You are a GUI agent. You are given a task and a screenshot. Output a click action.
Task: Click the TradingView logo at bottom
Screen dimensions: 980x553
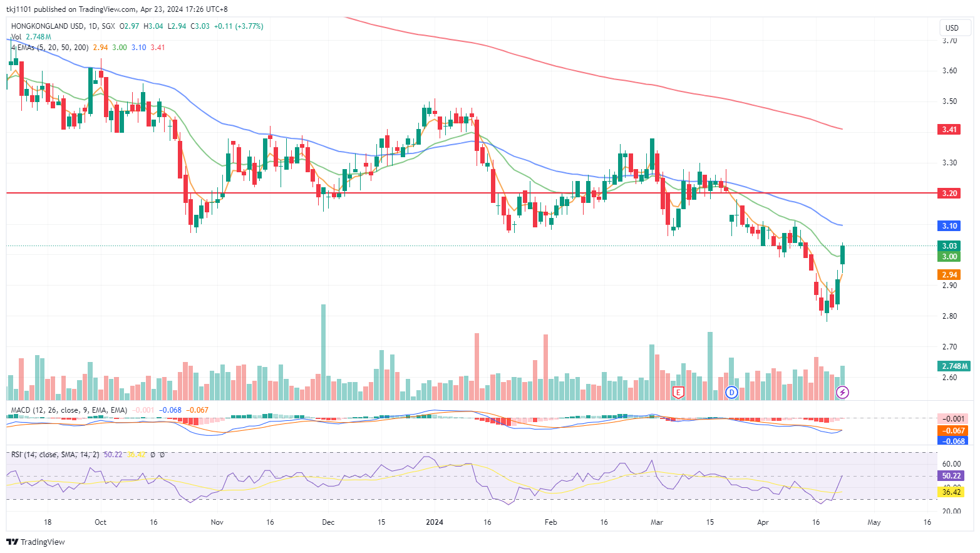pyautogui.click(x=36, y=542)
